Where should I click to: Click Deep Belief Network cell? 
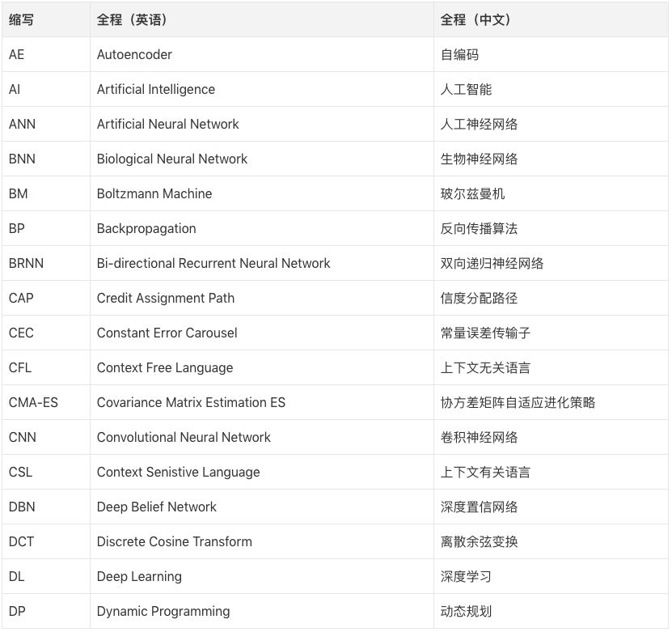[x=262, y=507]
